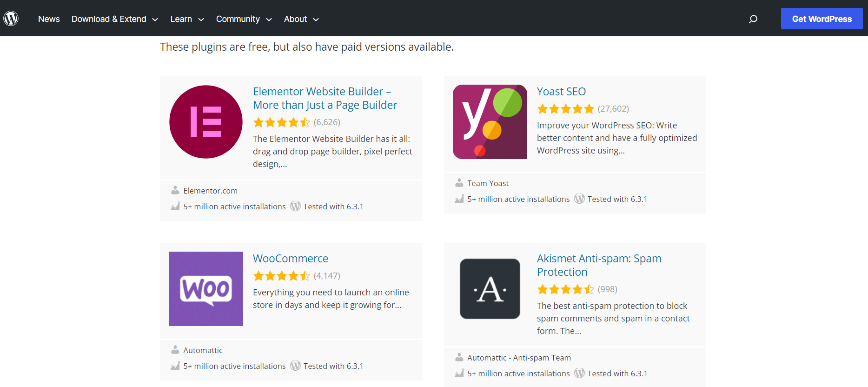Click the Team Yoast author text
Screen dimensions: 868x387
pyautogui.click(x=488, y=183)
